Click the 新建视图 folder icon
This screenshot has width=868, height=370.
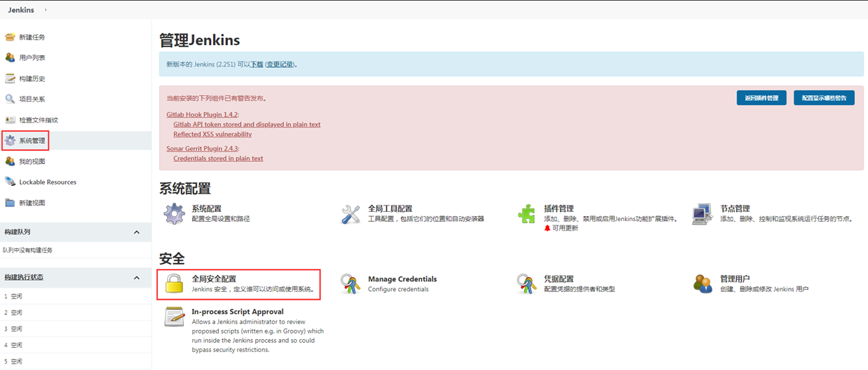tap(10, 203)
